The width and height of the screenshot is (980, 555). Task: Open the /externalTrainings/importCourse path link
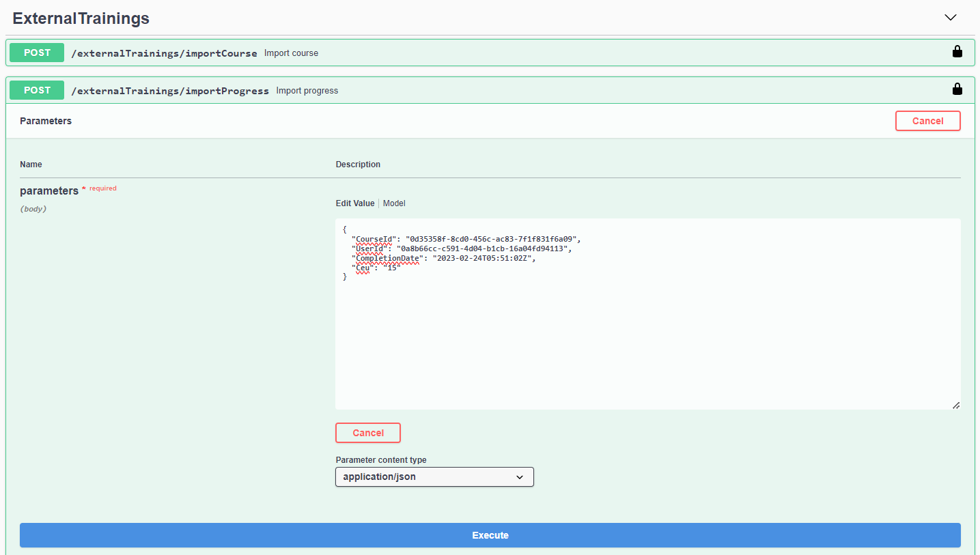pyautogui.click(x=164, y=53)
